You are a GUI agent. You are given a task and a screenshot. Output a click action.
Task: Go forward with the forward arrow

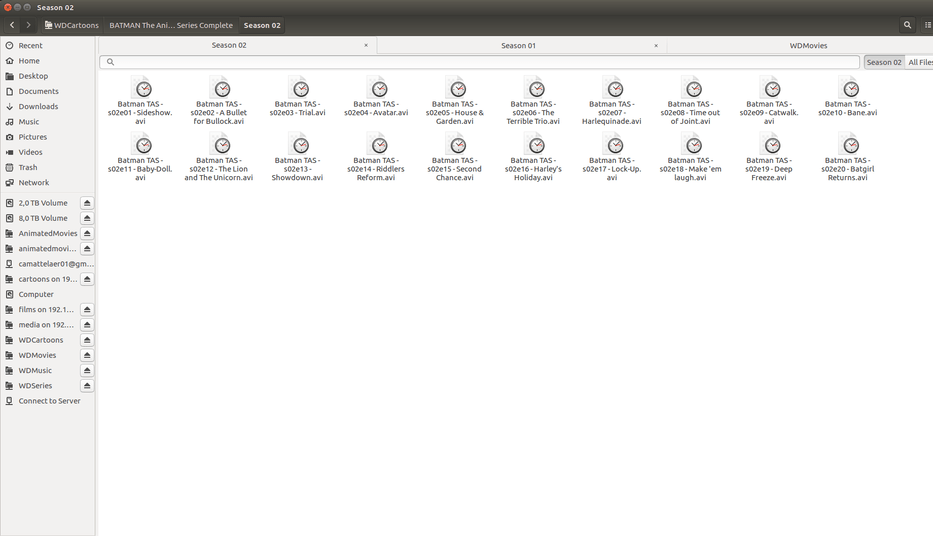coord(28,25)
